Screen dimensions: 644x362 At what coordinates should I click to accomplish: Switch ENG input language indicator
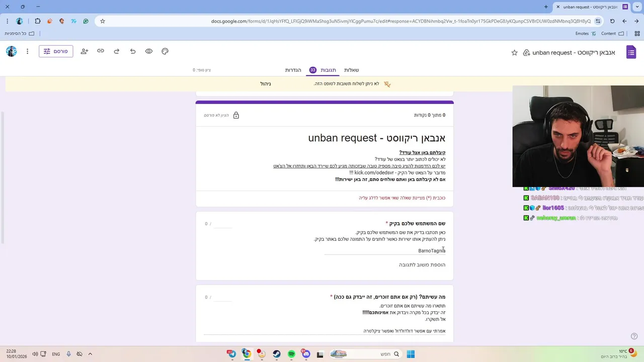coord(56,354)
